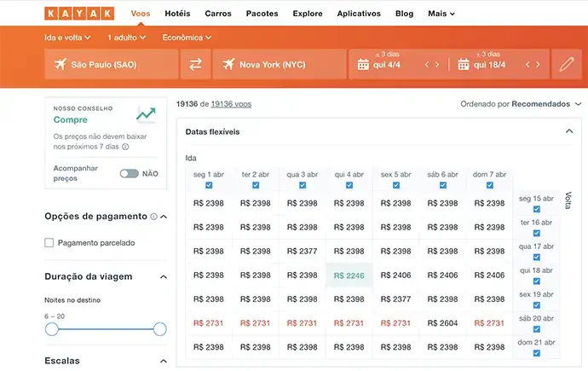Screen dimensions: 588x371
Task: Uncheck seg 15 abr return checkbox
Action: (x=537, y=209)
